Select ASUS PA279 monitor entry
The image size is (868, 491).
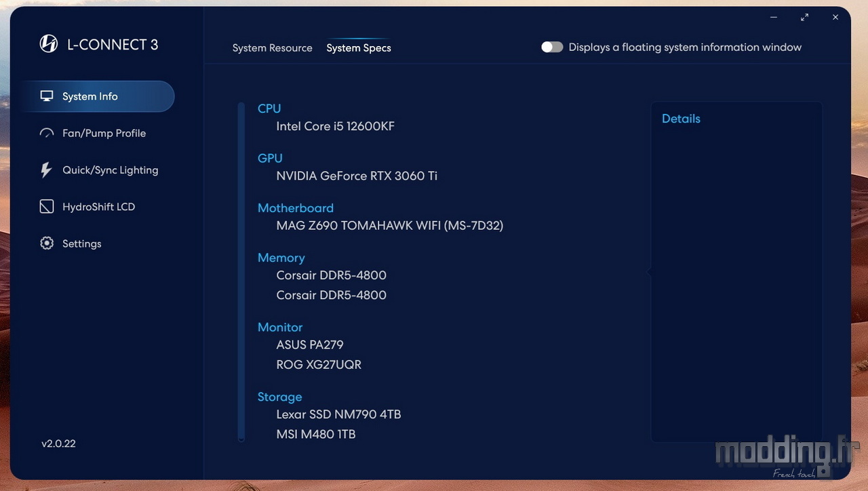(x=310, y=345)
